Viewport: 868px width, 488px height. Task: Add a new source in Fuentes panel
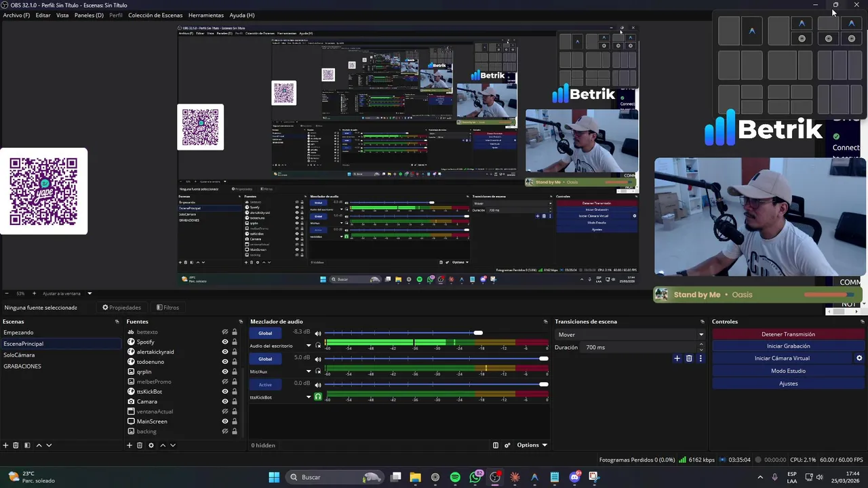(x=130, y=445)
